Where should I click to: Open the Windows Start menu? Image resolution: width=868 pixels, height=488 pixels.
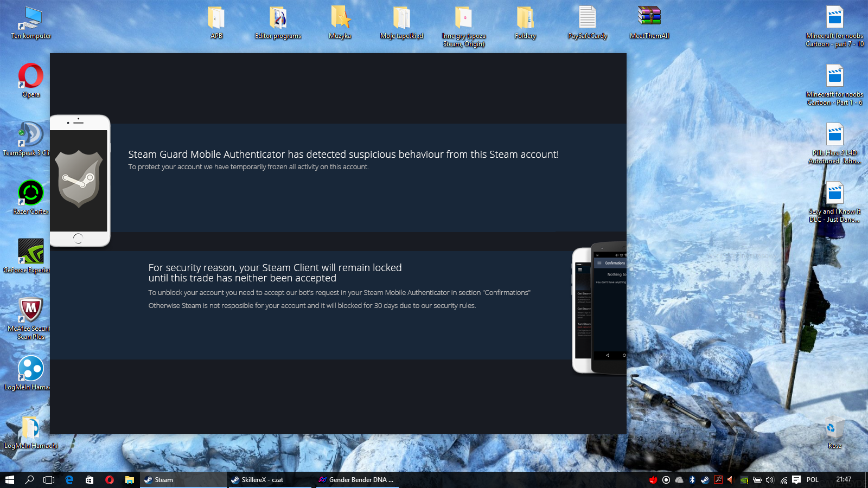pos(9,480)
